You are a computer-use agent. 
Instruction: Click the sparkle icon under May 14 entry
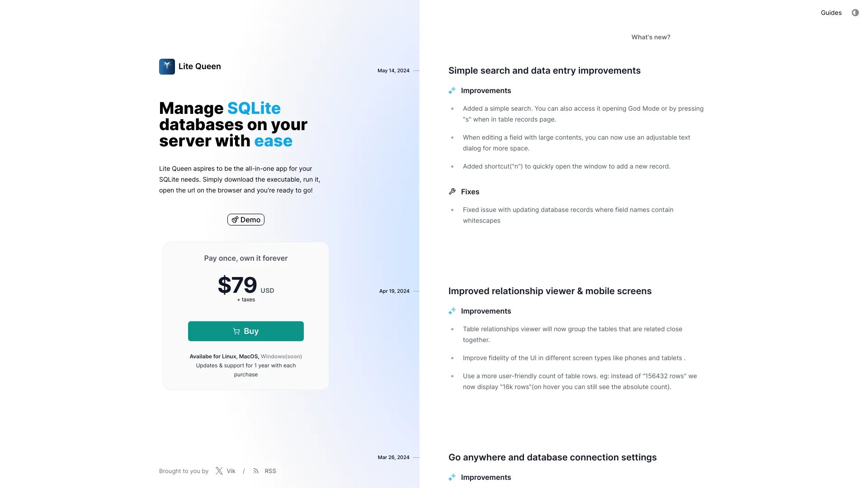(x=452, y=90)
